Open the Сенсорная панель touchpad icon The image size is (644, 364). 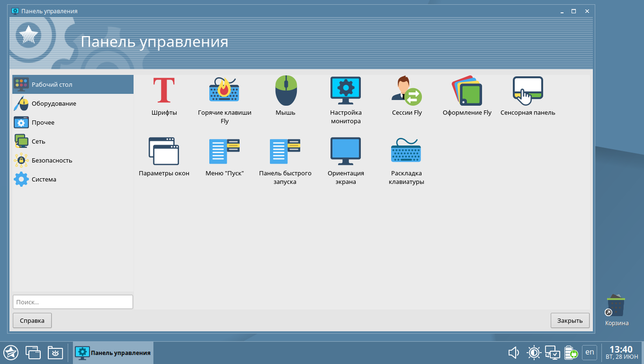coord(528,90)
